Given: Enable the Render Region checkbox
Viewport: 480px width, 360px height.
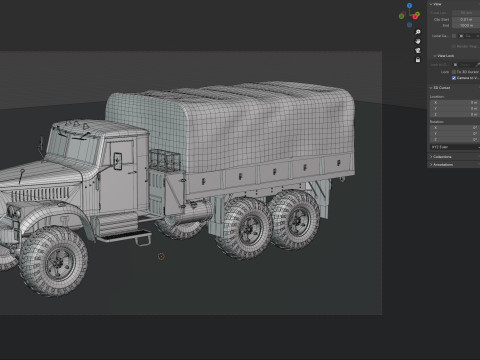Looking at the screenshot, I should 454,46.
